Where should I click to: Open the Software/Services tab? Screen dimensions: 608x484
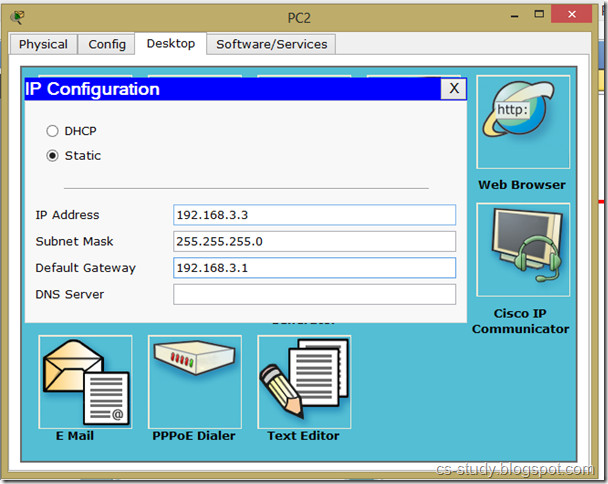pyautogui.click(x=271, y=44)
